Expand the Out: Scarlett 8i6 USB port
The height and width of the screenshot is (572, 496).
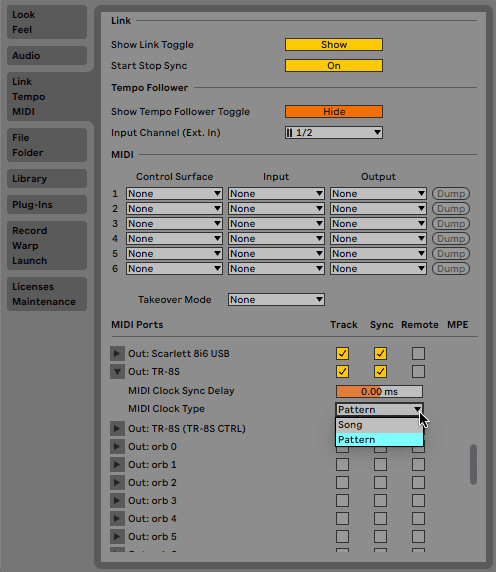pyautogui.click(x=117, y=353)
